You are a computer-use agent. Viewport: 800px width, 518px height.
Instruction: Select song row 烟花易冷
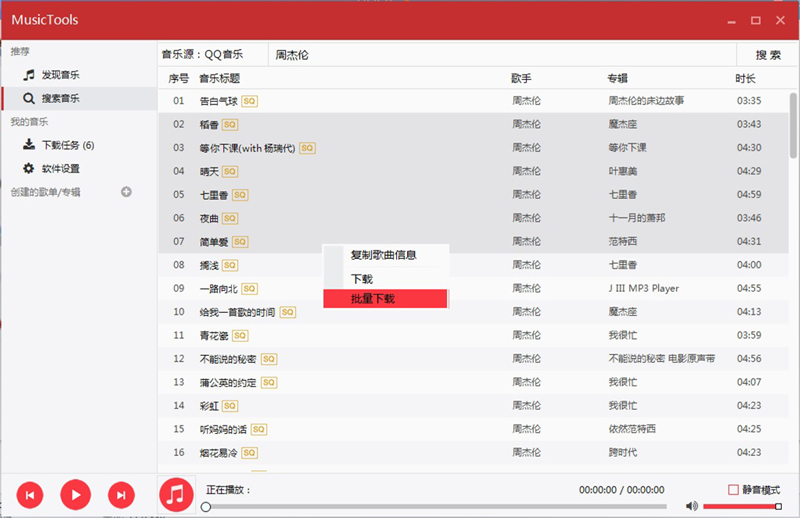[x=473, y=453]
